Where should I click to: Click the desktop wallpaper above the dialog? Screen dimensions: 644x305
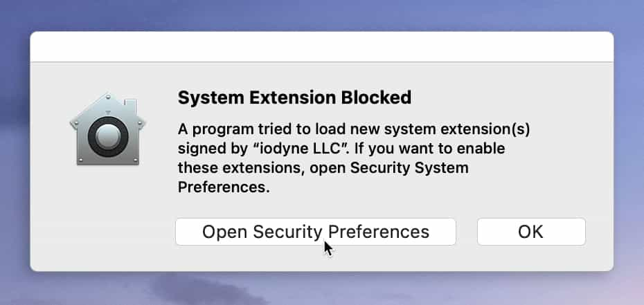tap(321, 15)
